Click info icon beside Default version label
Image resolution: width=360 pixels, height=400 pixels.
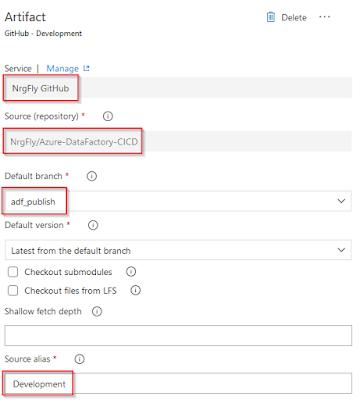click(93, 225)
